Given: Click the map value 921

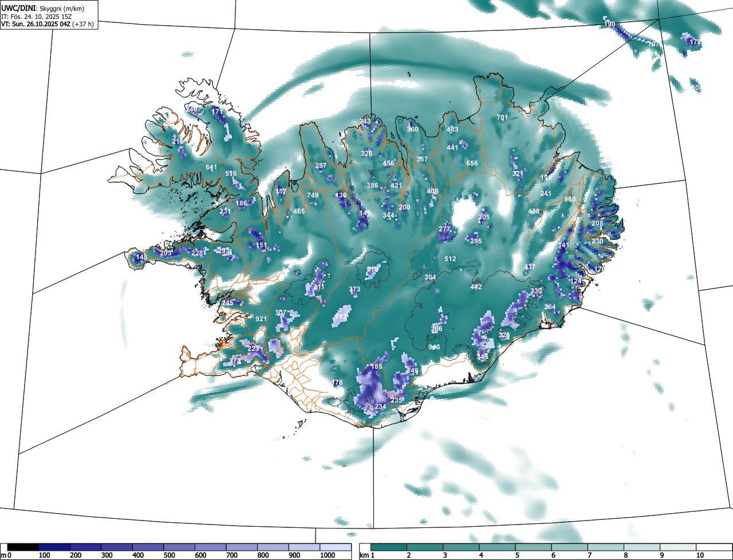Looking at the screenshot, I should tap(261, 319).
